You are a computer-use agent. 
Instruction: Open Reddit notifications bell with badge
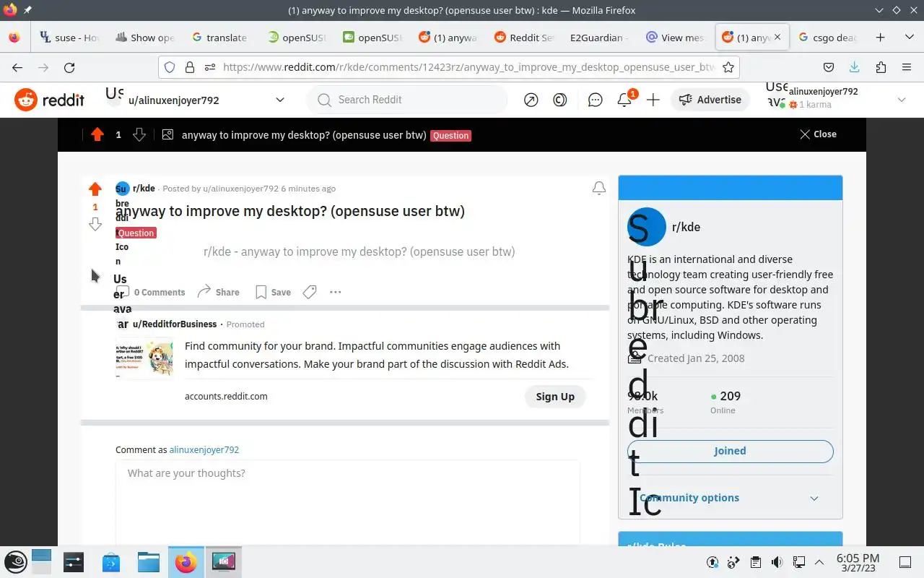pos(625,99)
